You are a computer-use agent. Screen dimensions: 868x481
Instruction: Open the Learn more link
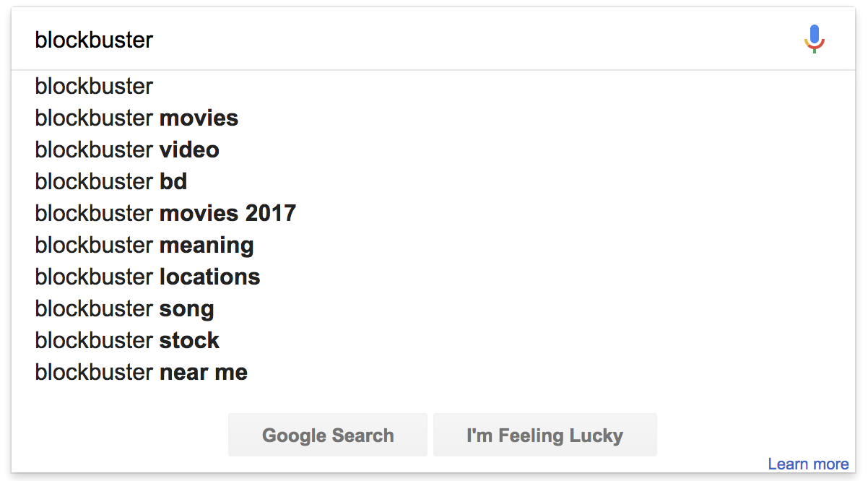tap(808, 464)
